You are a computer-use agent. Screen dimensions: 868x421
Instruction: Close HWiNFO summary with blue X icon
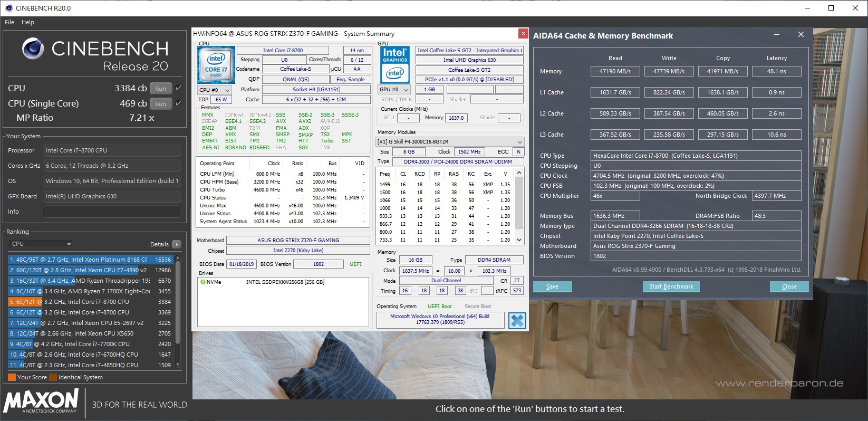[x=517, y=320]
